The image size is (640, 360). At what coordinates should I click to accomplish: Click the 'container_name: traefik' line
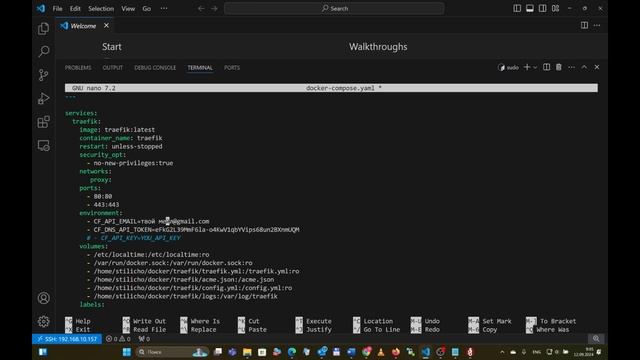click(121, 138)
